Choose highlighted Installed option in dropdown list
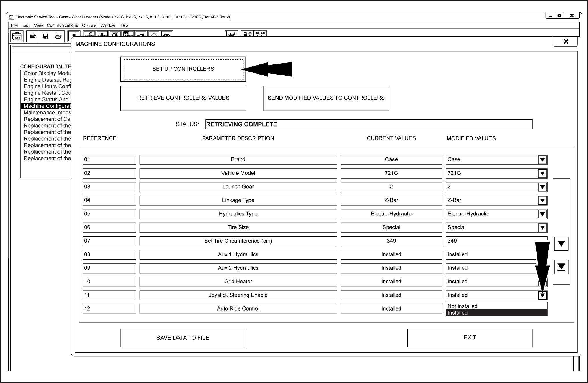Viewport: 588px width, 383px height. click(496, 313)
